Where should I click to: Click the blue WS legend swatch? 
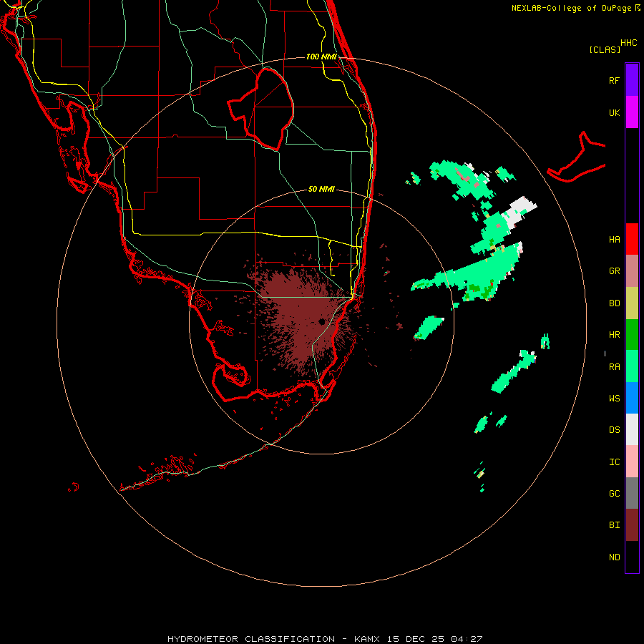point(632,398)
